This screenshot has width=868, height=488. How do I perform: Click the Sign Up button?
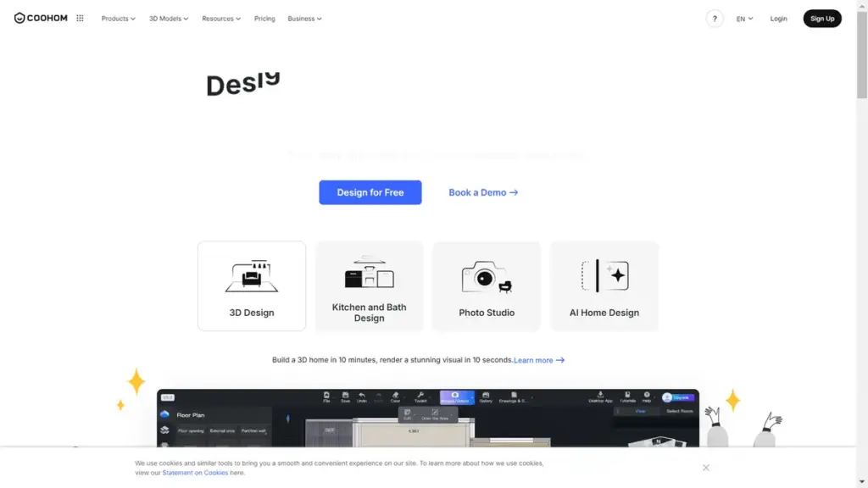click(x=822, y=19)
